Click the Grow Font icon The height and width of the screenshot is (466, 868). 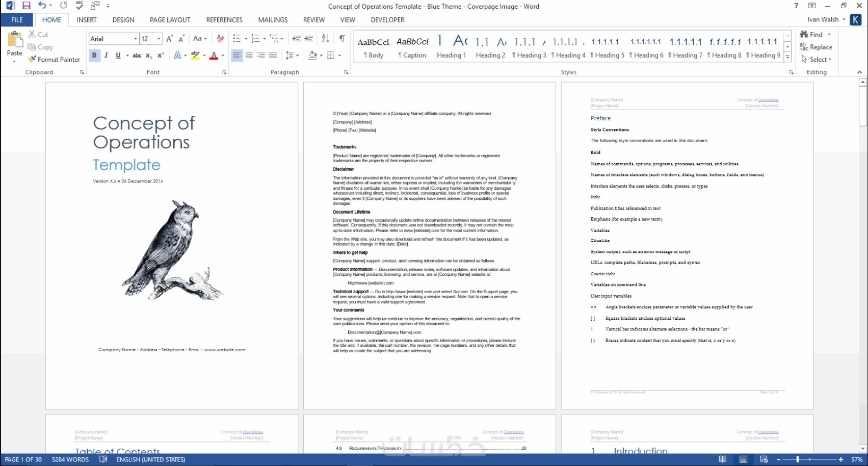(x=169, y=38)
